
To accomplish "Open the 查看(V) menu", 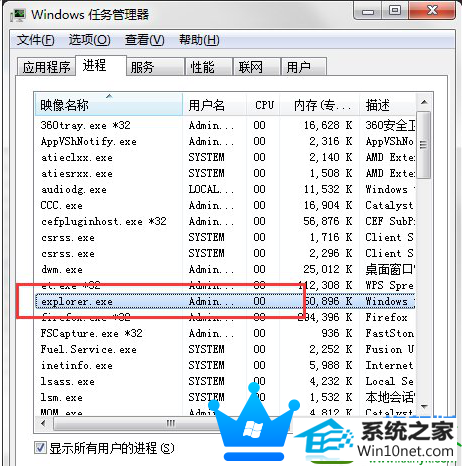I will click(x=144, y=40).
